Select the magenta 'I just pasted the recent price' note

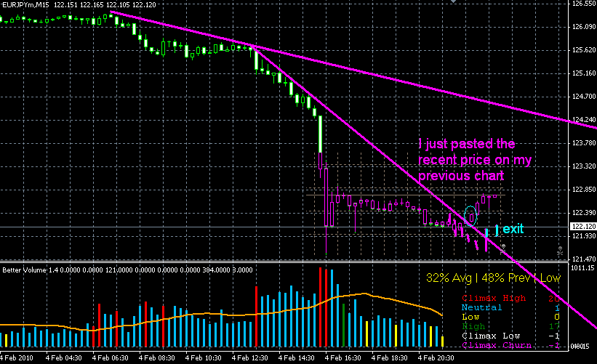tap(475, 160)
